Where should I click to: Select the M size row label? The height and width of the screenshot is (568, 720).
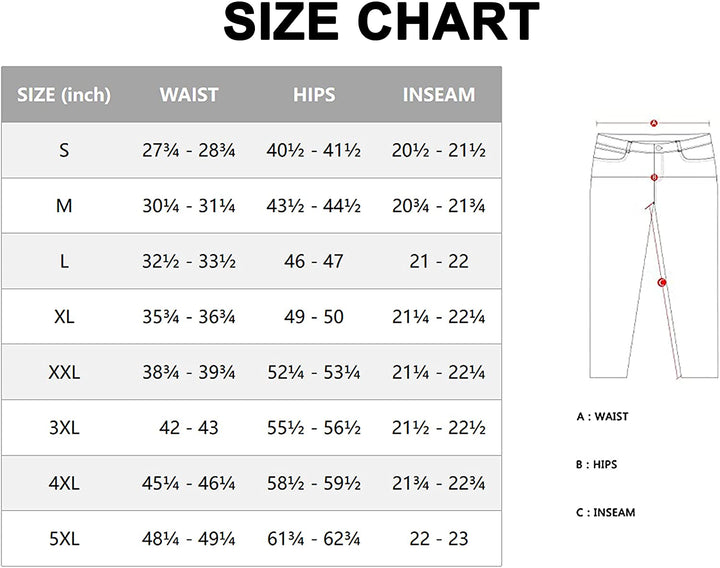pos(64,206)
